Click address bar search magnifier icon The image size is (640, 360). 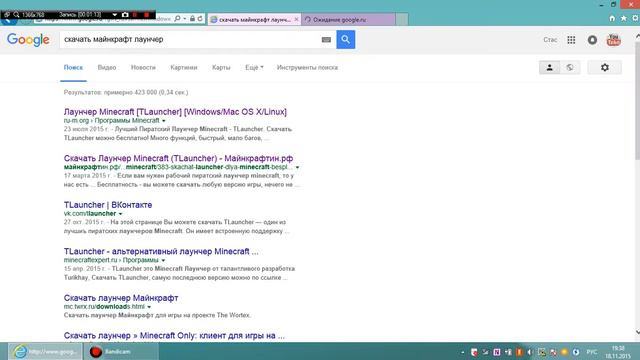point(177,19)
